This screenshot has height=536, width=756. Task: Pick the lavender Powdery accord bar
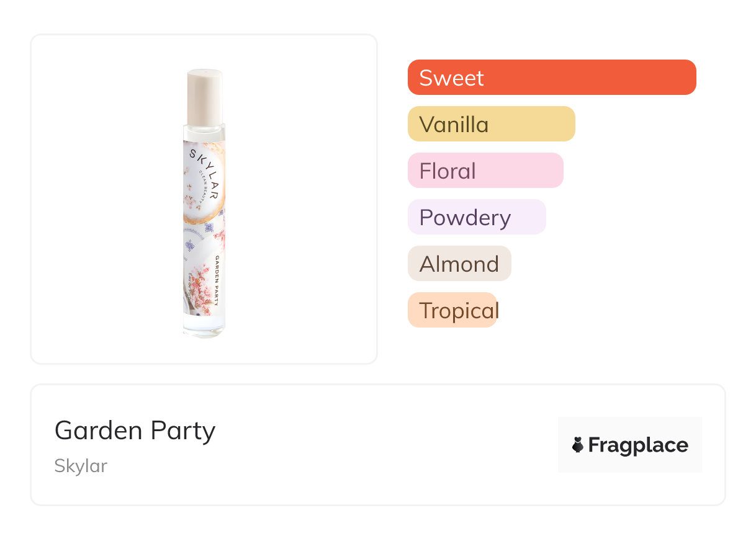pyautogui.click(x=476, y=217)
